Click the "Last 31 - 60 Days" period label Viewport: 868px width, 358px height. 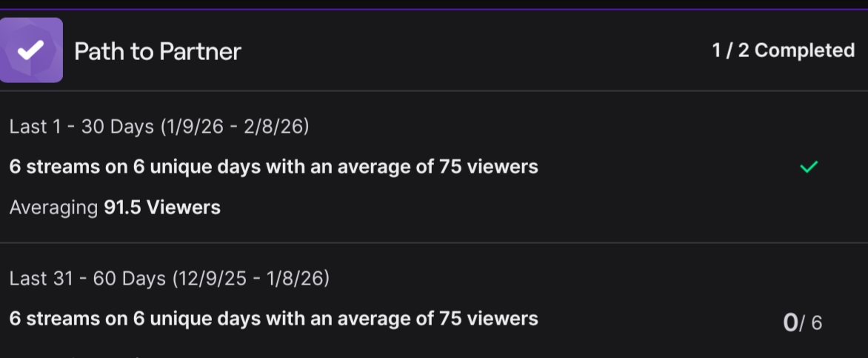pos(87,279)
